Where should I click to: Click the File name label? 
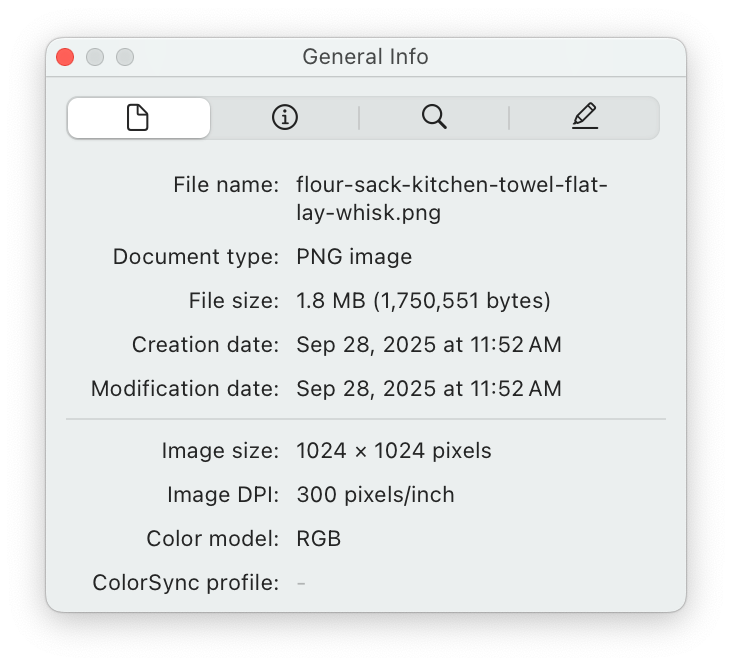point(226,185)
